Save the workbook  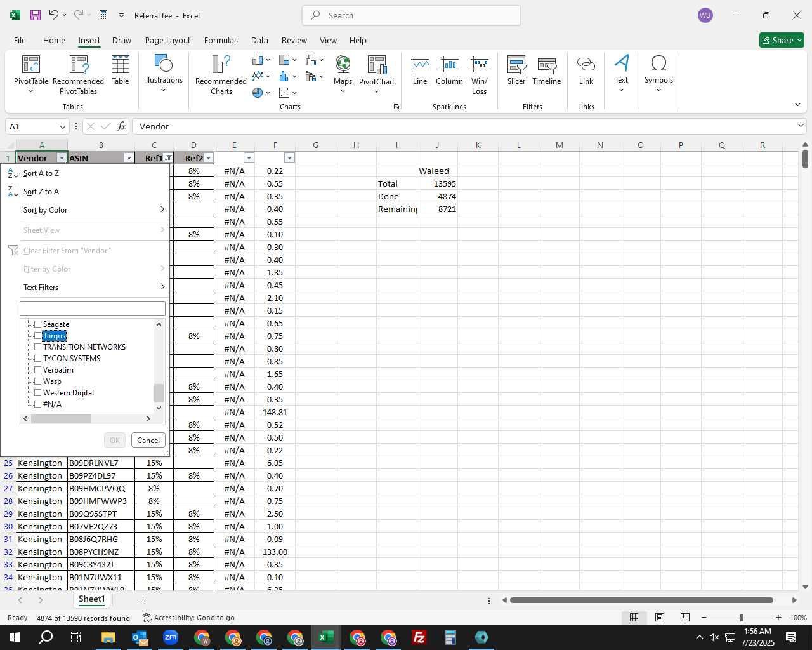click(36, 15)
